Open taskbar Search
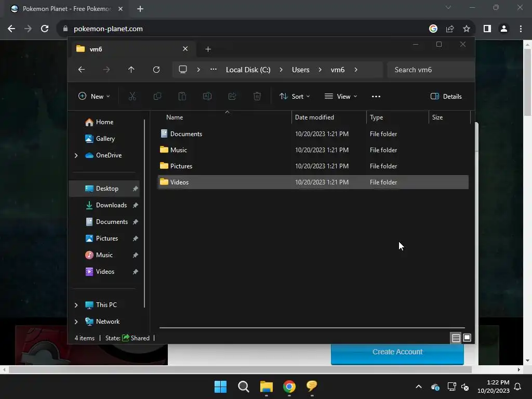This screenshot has height=399, width=532. (244, 387)
